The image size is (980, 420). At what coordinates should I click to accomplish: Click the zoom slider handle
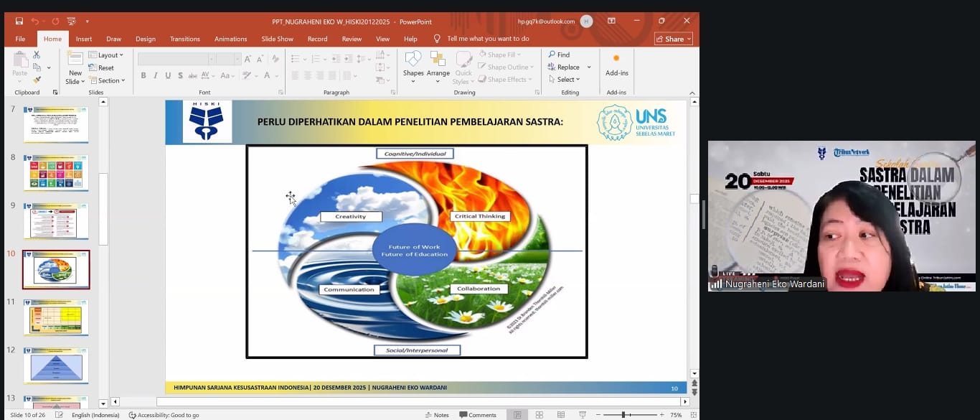pyautogui.click(x=623, y=415)
